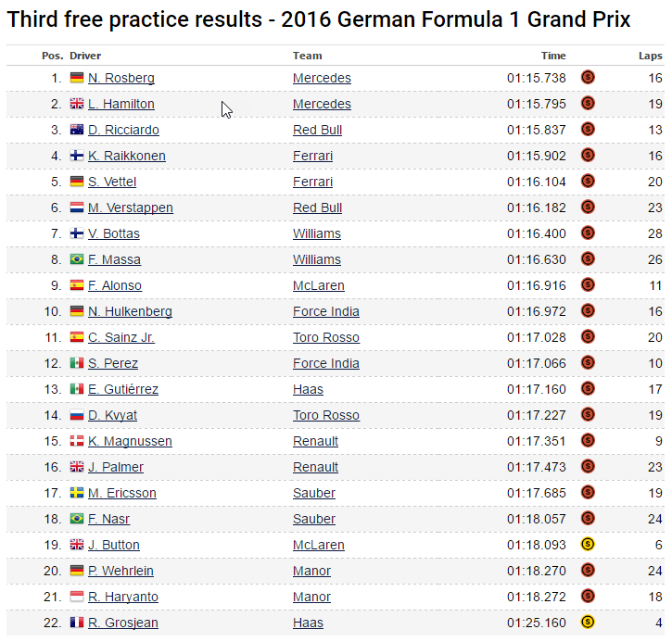Follow the N. Hulkenberg driver link
This screenshot has height=642, width=672.
tap(130, 311)
